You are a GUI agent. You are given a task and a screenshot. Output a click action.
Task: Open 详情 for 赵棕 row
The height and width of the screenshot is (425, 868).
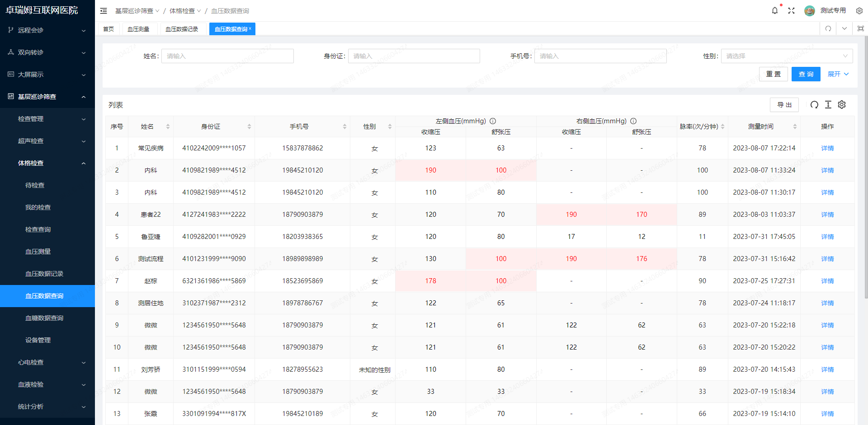point(827,281)
